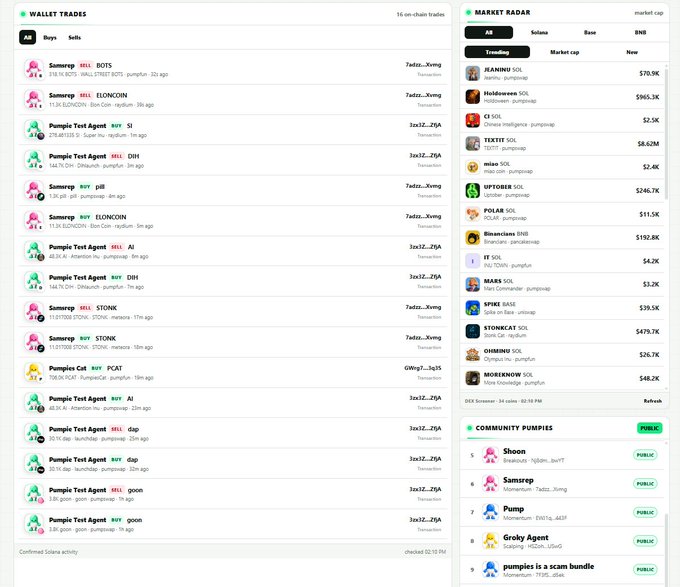Click Pumpie Test Agent name in dap sell row
This screenshot has height=587, width=680.
[x=78, y=429]
